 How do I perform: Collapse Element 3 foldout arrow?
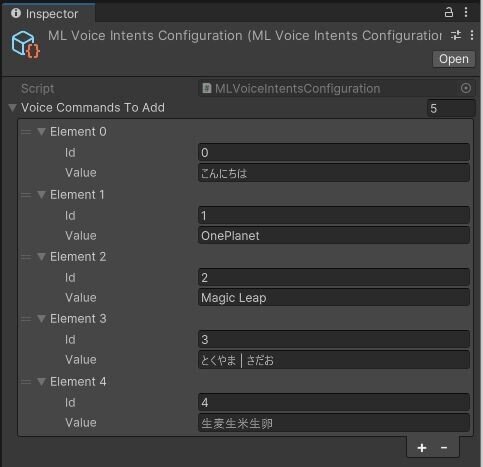pyautogui.click(x=41, y=319)
